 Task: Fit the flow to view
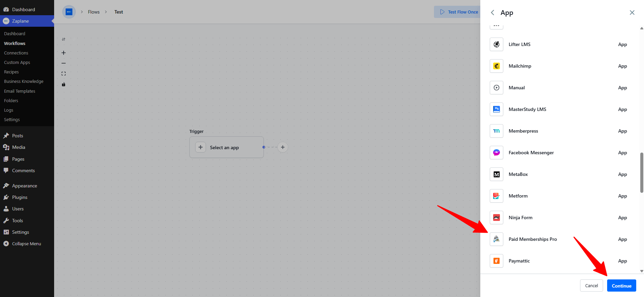(64, 74)
